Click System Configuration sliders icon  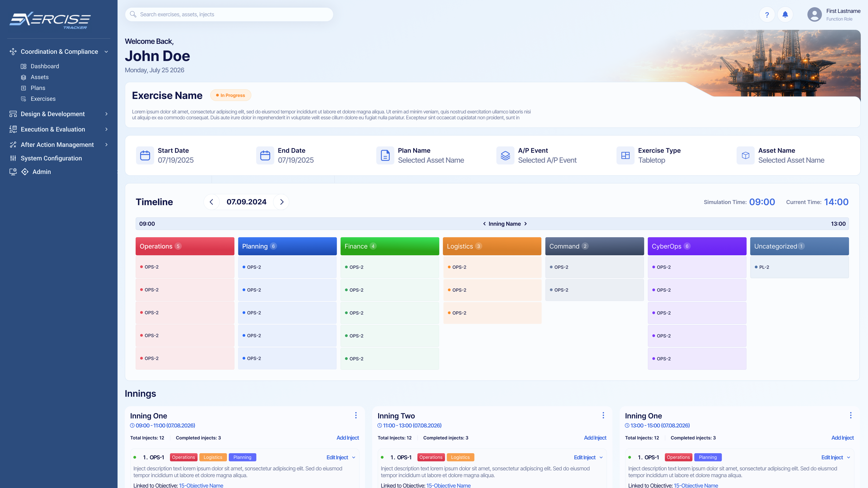tap(13, 158)
